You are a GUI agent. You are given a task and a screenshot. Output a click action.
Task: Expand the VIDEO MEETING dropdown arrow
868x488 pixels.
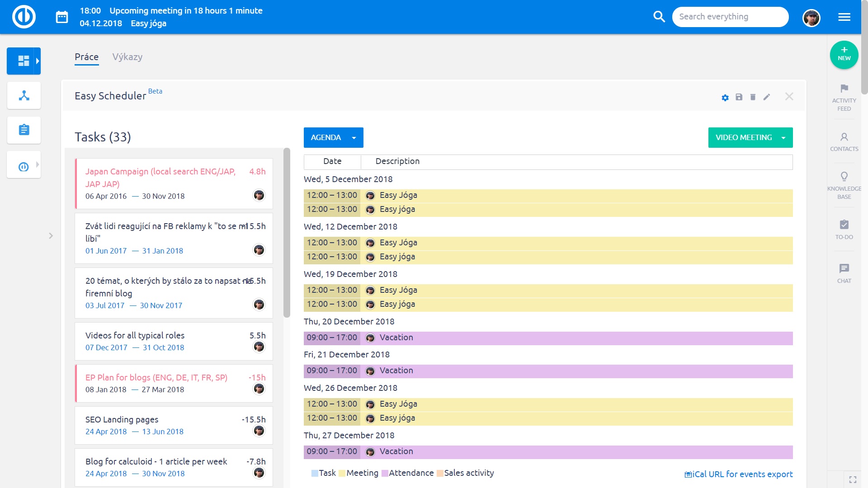tap(783, 138)
